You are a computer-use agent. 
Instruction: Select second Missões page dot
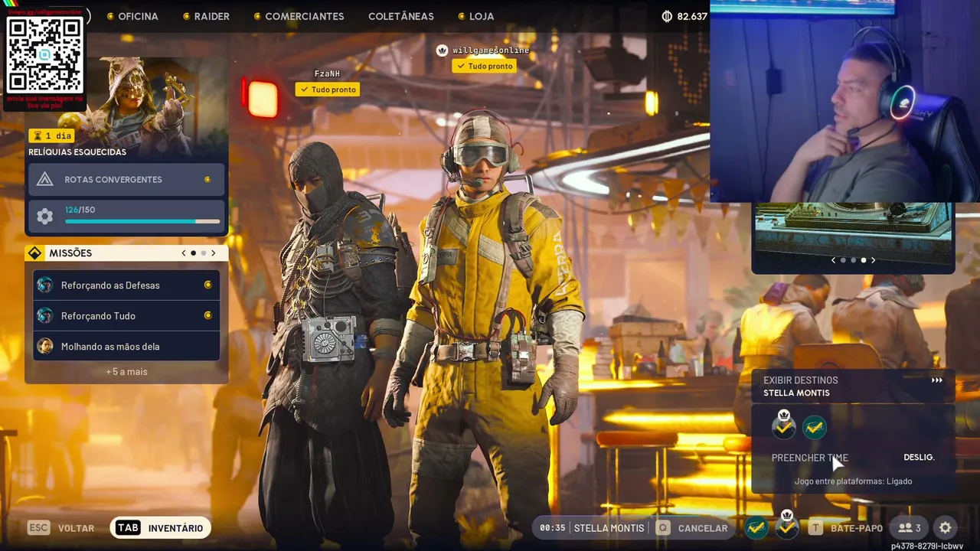[204, 253]
